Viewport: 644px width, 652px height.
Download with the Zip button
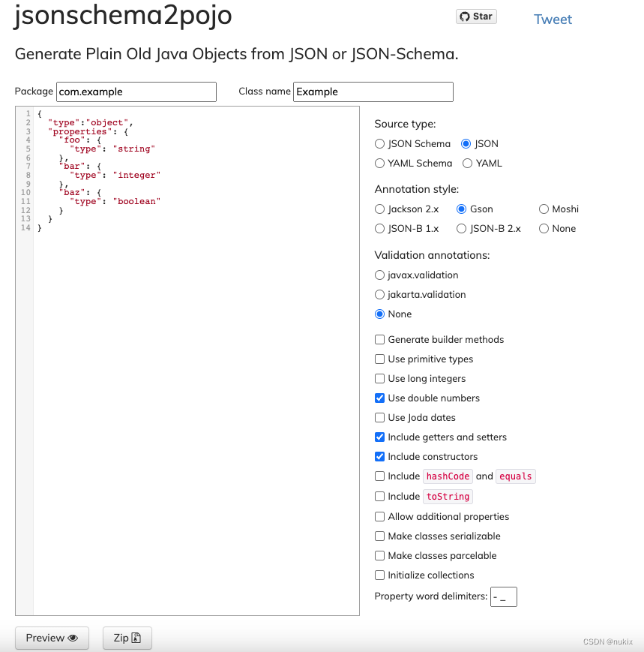pyautogui.click(x=127, y=638)
